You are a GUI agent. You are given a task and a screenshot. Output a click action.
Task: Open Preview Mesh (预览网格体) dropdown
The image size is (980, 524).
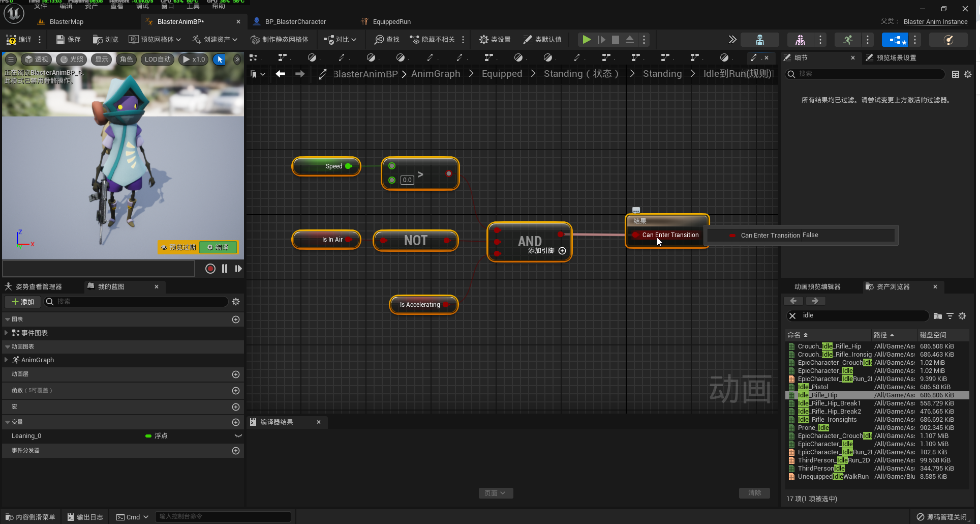click(x=155, y=40)
